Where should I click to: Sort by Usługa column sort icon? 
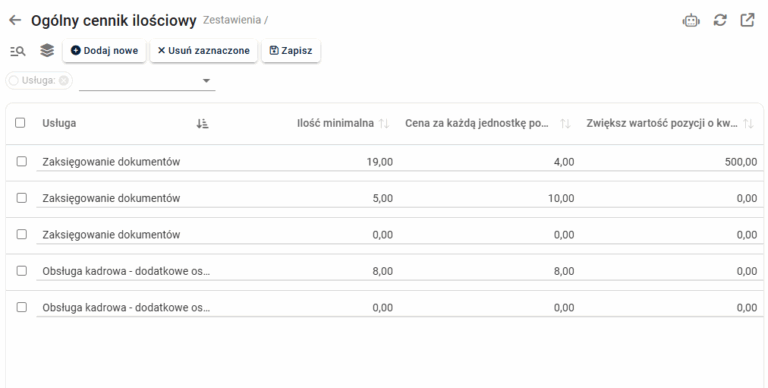click(202, 123)
